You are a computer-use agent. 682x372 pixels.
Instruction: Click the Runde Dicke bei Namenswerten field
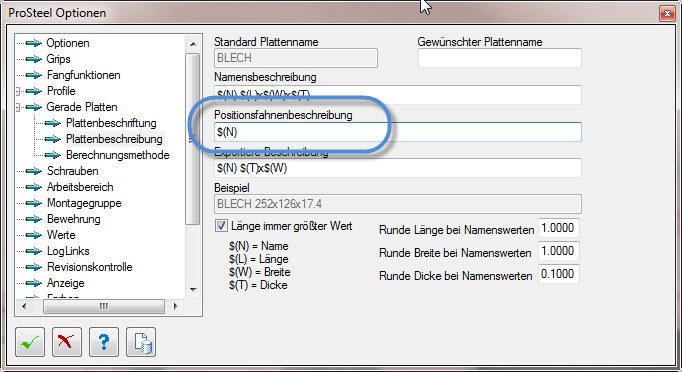click(x=558, y=274)
